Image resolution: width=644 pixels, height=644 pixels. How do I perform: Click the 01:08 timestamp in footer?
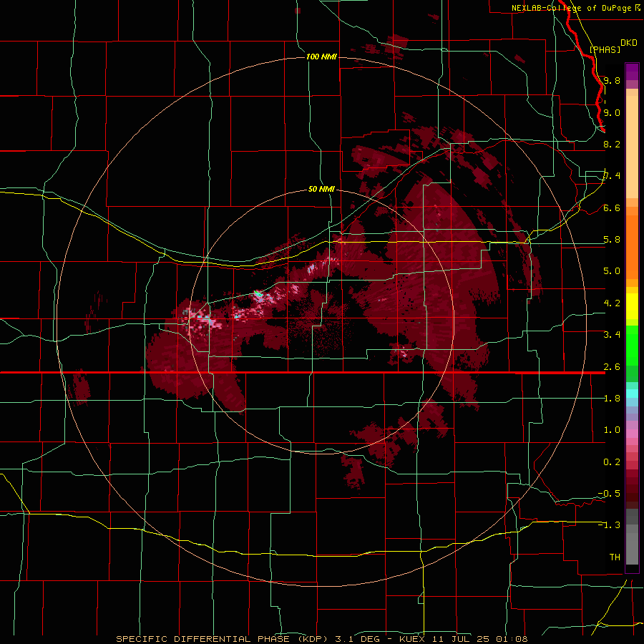(x=510, y=639)
